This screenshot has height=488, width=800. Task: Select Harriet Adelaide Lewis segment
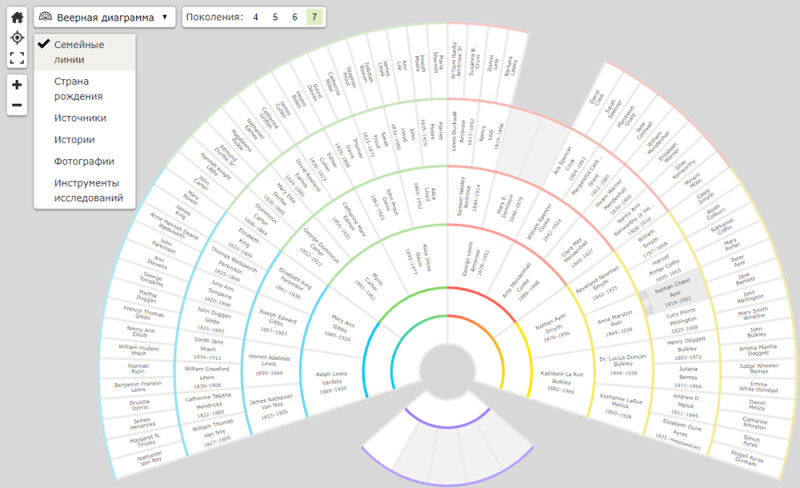tap(267, 364)
